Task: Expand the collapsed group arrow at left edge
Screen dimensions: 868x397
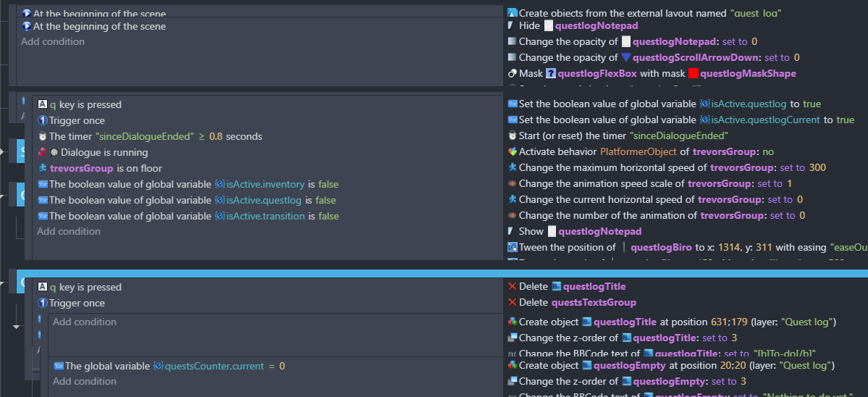Action: [x=3, y=152]
